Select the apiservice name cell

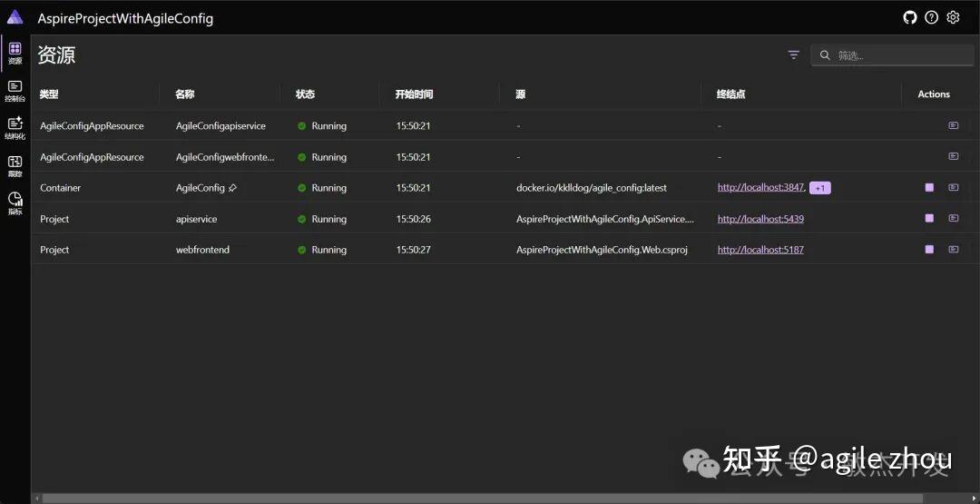coord(196,219)
